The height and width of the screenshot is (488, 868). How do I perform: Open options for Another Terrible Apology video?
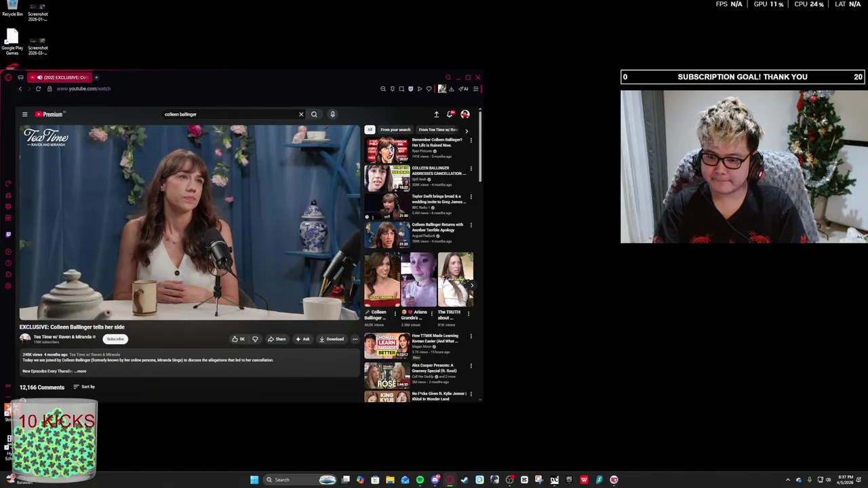click(x=471, y=226)
